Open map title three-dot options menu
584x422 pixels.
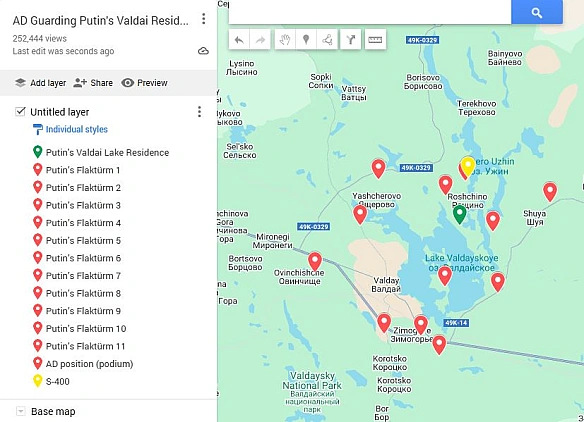pos(203,19)
